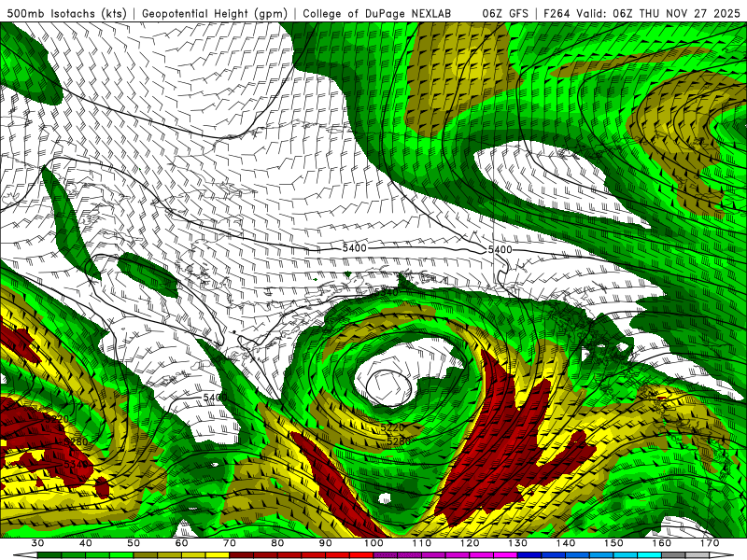Click the color bar label "80"
The image size is (747, 560).
tap(277, 543)
